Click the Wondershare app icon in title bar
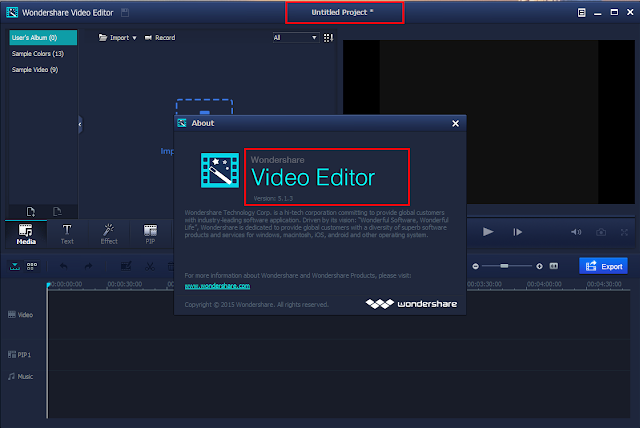 12,13
